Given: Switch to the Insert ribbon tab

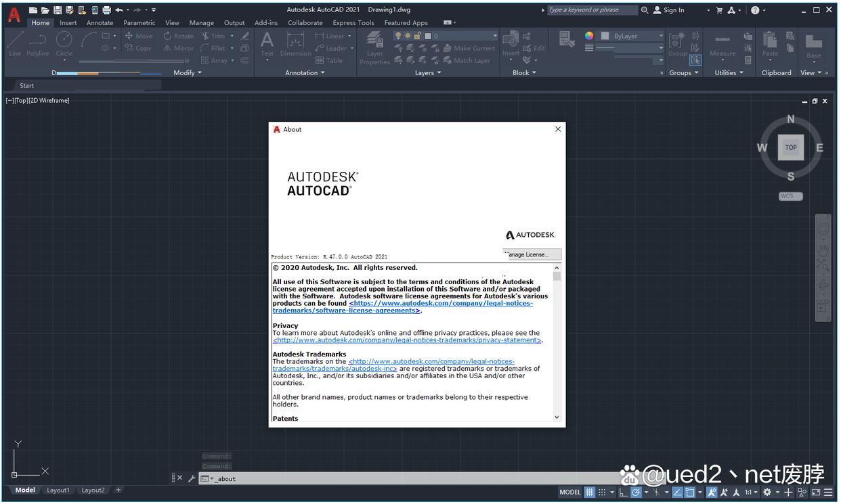Looking at the screenshot, I should [x=68, y=22].
